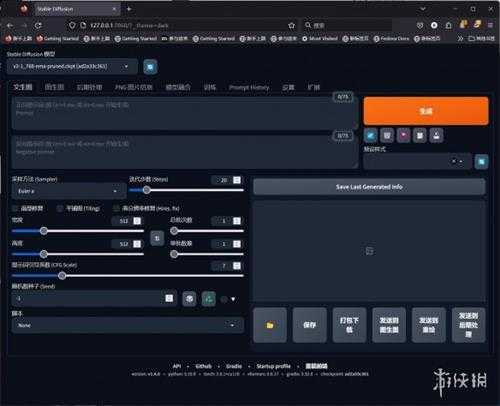500x406 pixels.
Task: Open the Script dropdown showing None
Action: (x=128, y=325)
